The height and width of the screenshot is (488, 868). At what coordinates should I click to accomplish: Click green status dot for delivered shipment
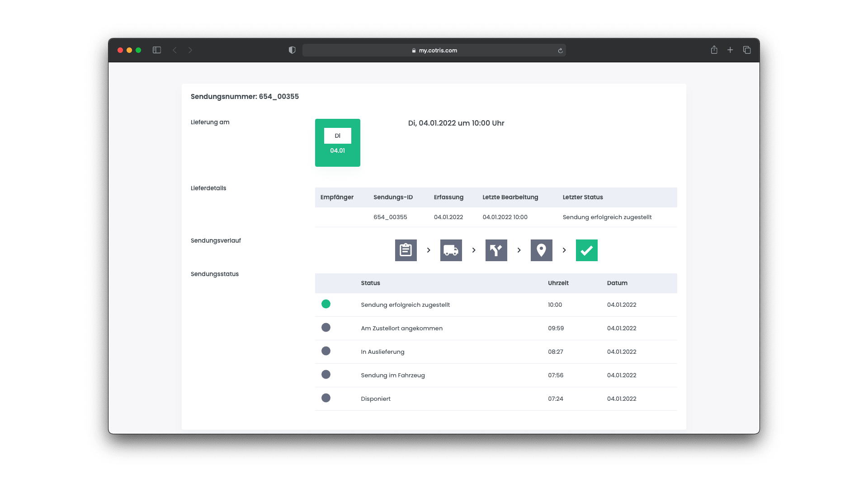pos(326,304)
